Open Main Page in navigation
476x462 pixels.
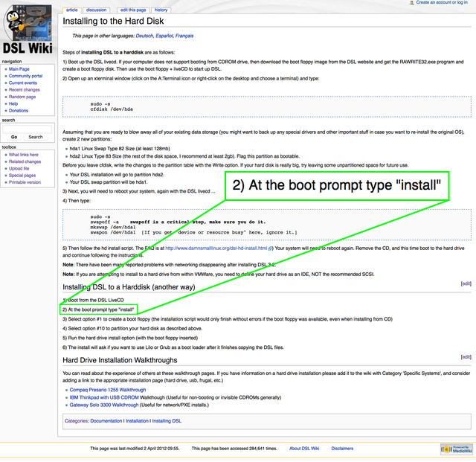(19, 68)
